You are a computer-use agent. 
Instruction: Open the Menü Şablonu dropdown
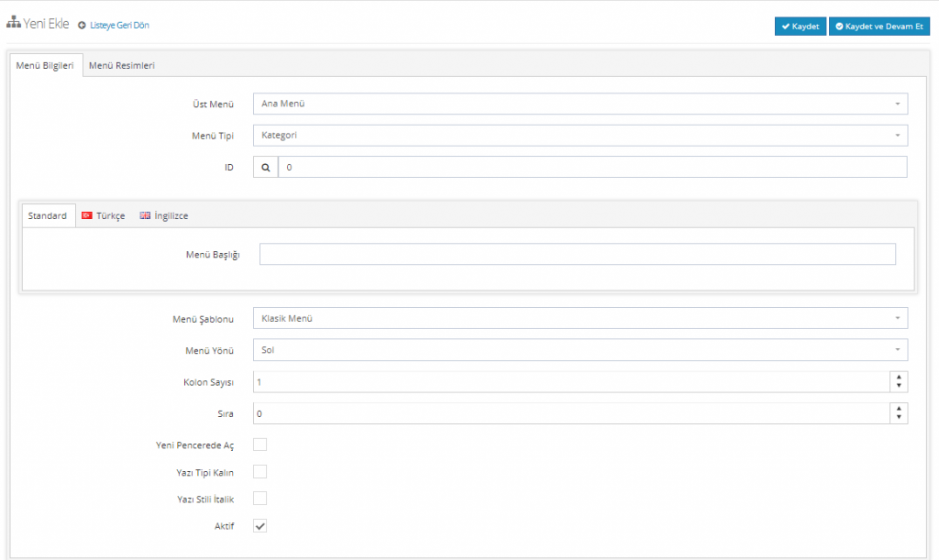580,318
